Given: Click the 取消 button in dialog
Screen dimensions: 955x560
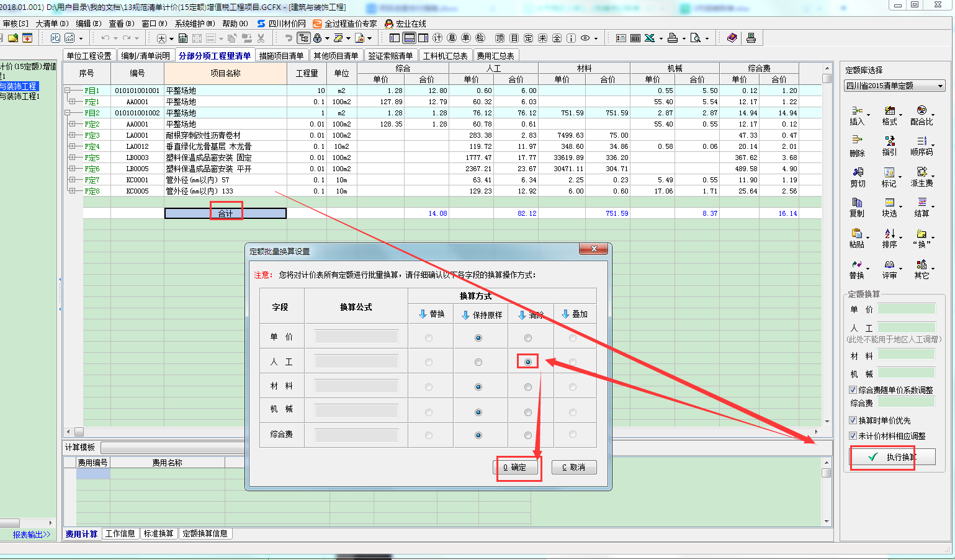Looking at the screenshot, I should (x=573, y=467).
